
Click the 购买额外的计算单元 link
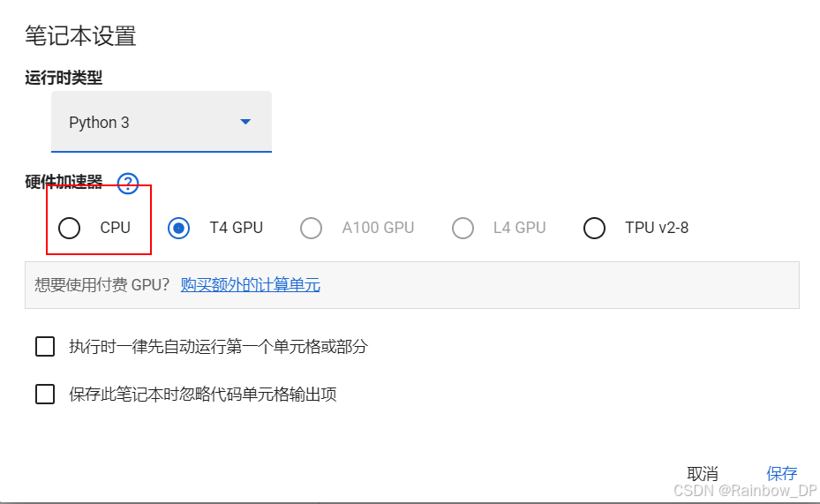[x=250, y=285]
